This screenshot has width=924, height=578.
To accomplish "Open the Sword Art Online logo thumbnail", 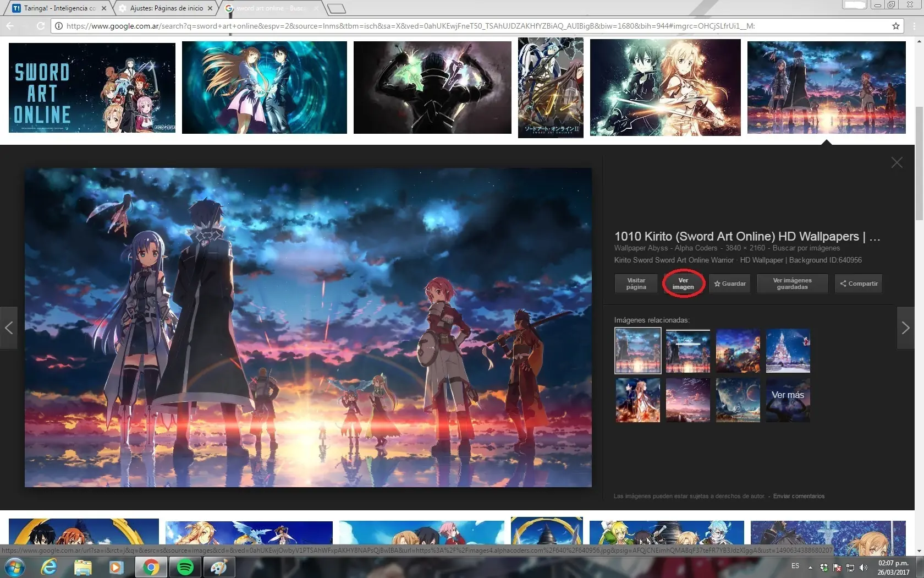I will coord(92,88).
